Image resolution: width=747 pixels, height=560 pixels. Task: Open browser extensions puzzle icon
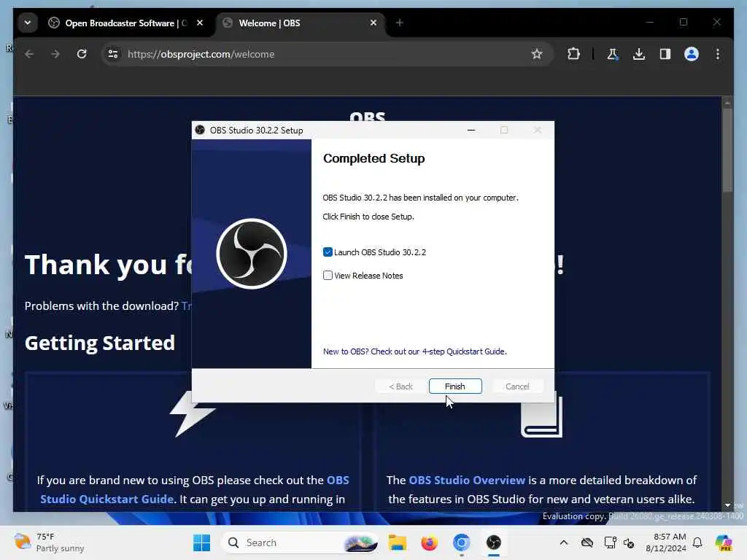(x=574, y=54)
